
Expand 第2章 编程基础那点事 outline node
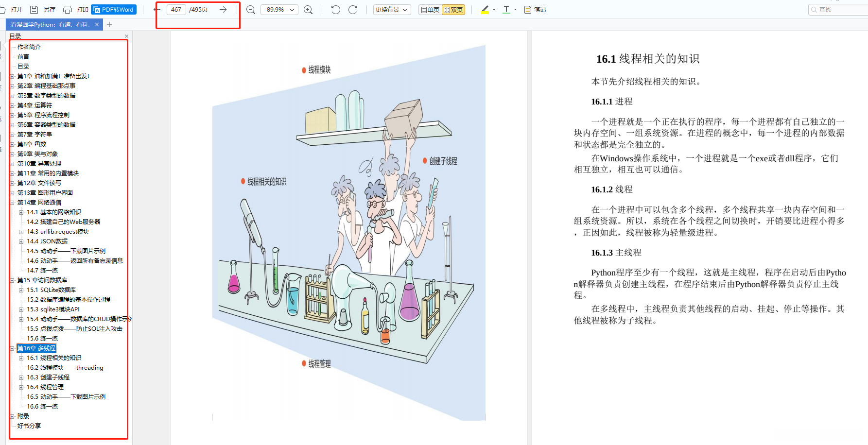(x=13, y=86)
